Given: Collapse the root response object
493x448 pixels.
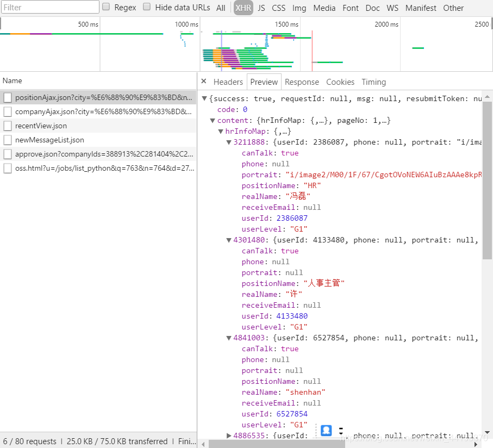Looking at the screenshot, I should point(204,99).
